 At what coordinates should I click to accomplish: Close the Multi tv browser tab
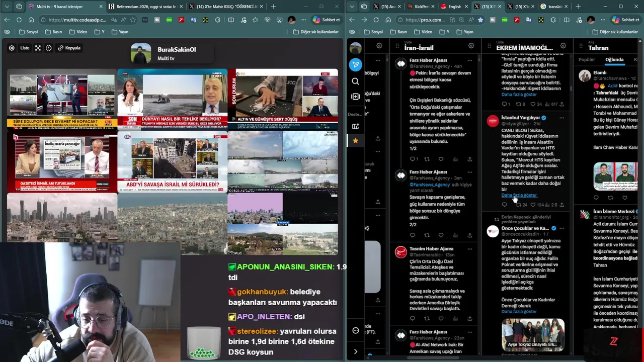point(101,7)
